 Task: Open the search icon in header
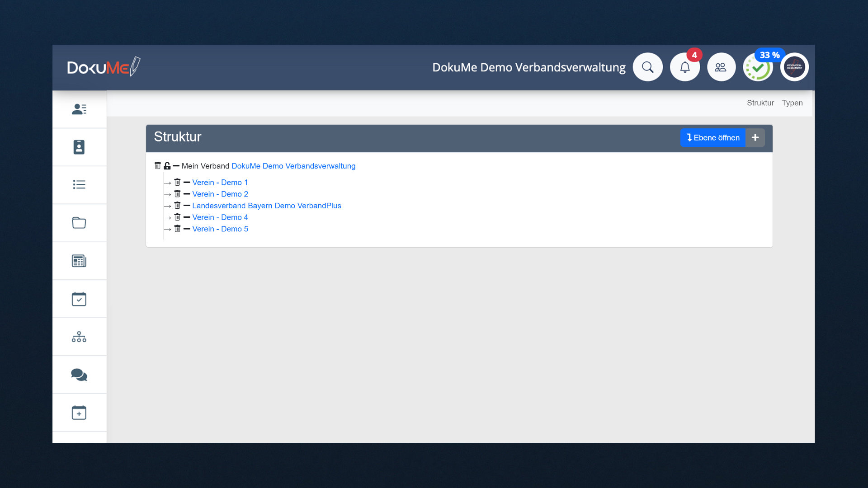tap(647, 67)
